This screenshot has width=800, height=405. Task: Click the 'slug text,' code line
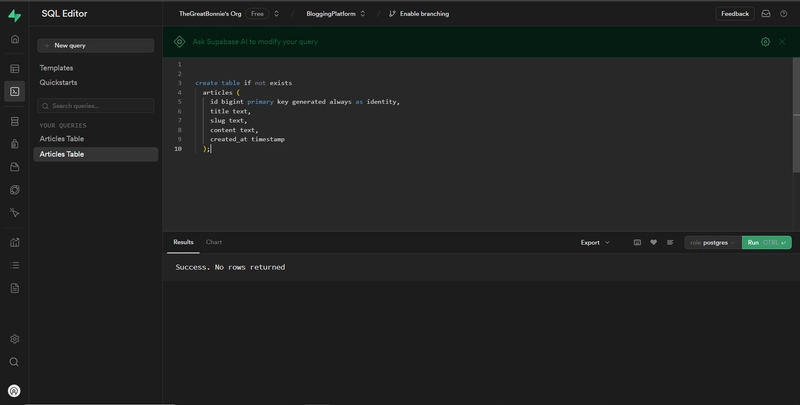click(x=228, y=120)
